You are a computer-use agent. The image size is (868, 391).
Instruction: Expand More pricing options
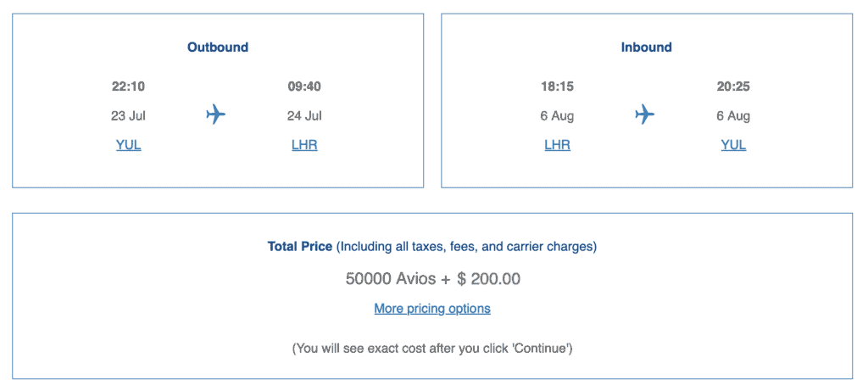pyautogui.click(x=432, y=309)
